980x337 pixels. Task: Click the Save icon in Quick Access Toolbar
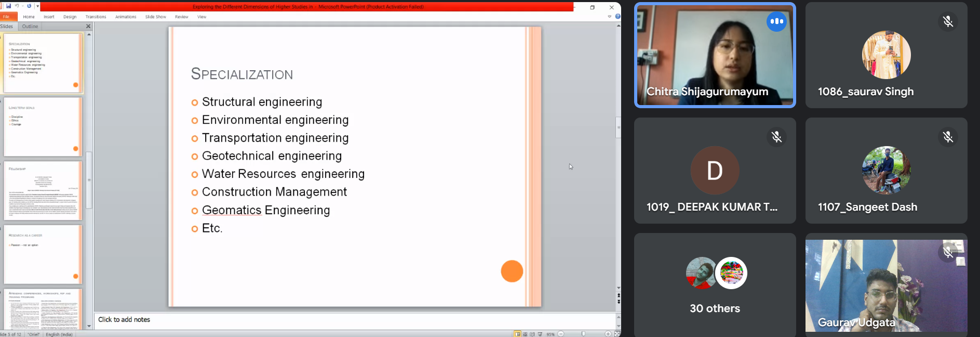click(x=8, y=6)
